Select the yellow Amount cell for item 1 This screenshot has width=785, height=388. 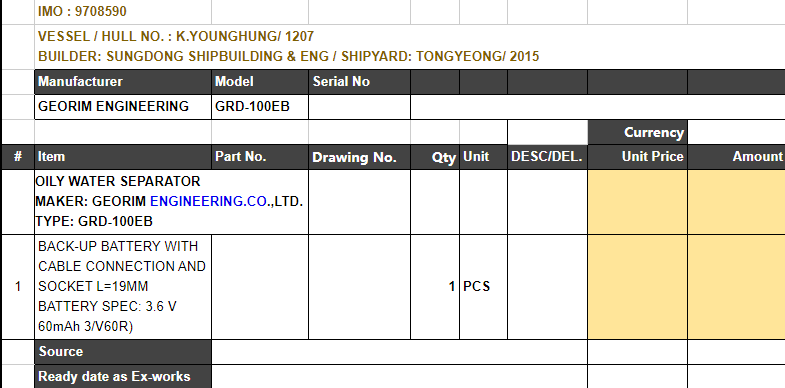736,287
